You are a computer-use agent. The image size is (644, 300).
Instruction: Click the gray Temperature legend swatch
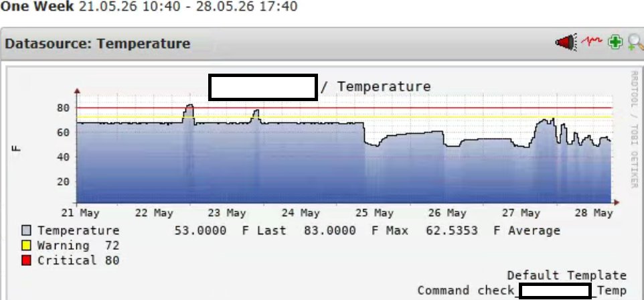click(26, 230)
